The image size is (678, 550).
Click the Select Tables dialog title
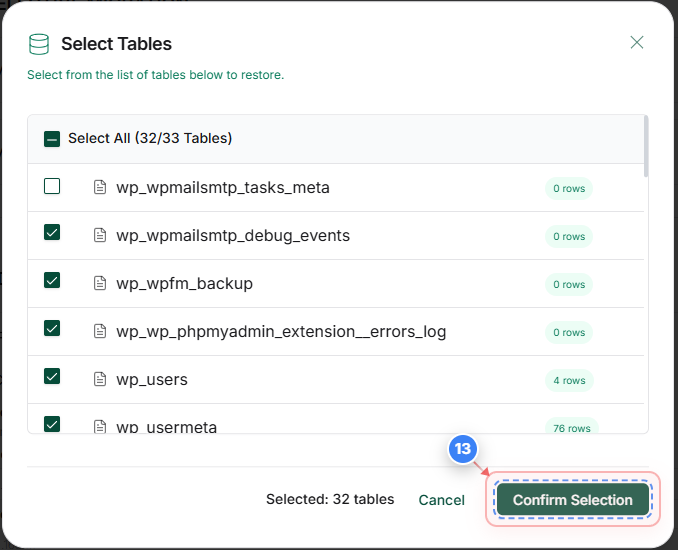[x=116, y=44]
